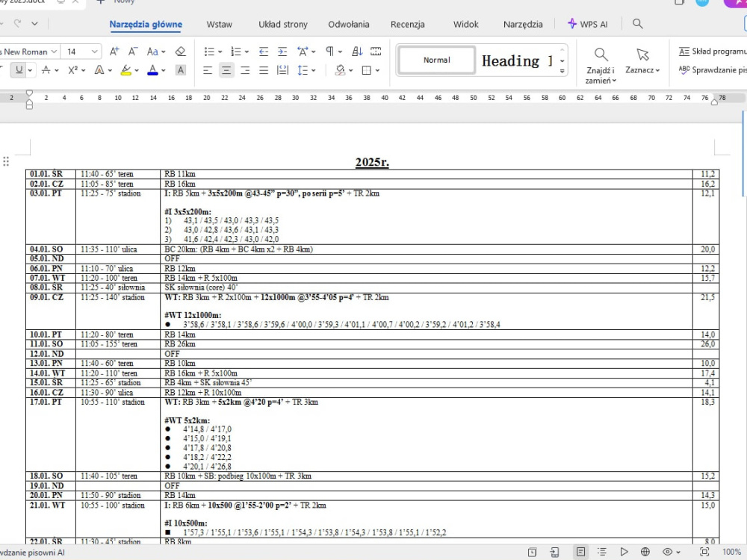Click Sprawdzanie pisowni button in ribbon
Image resolution: width=747 pixels, height=560 pixels.
pyautogui.click(x=713, y=70)
